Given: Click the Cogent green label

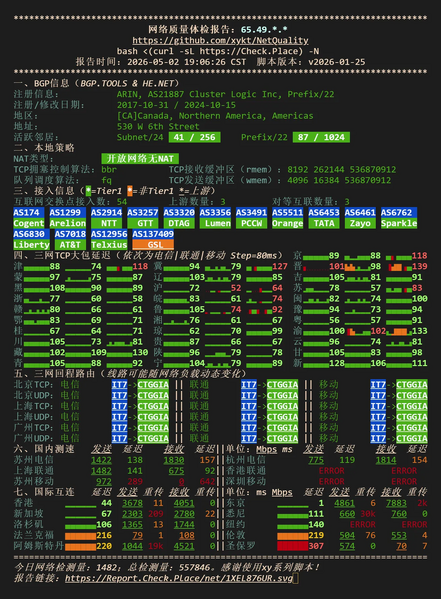Looking at the screenshot, I should [29, 223].
